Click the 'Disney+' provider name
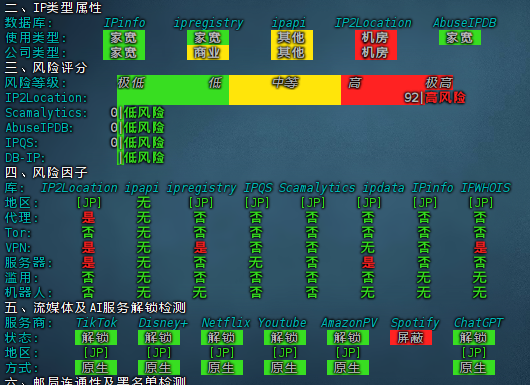The image size is (530, 385). point(163,322)
